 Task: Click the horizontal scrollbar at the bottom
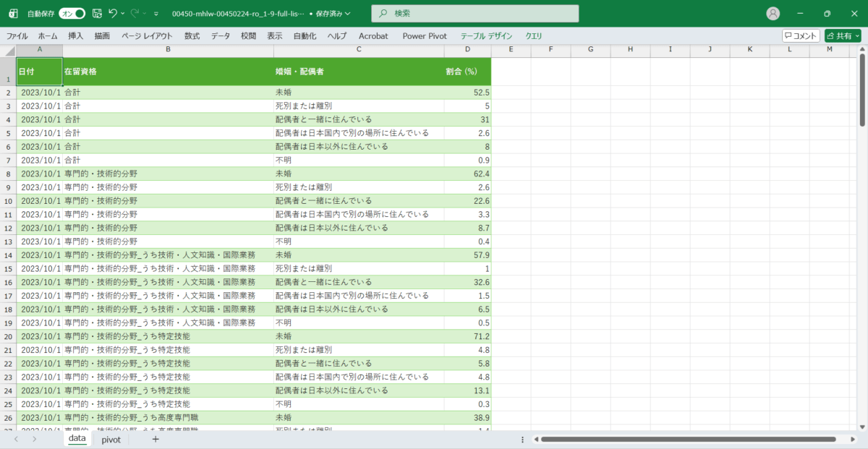click(x=687, y=440)
